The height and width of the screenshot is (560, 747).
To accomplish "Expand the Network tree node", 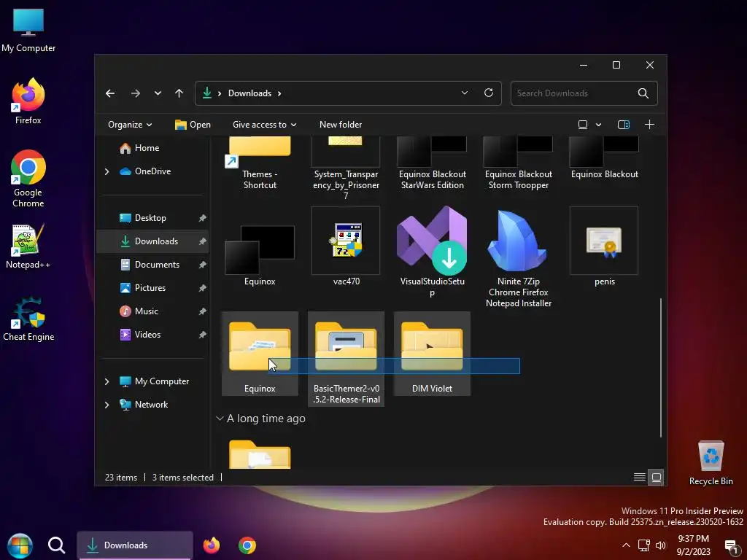I will tap(107, 405).
